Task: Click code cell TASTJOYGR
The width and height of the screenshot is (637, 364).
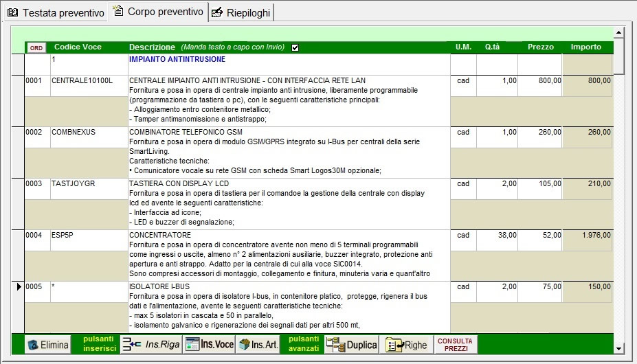Action: pos(89,189)
